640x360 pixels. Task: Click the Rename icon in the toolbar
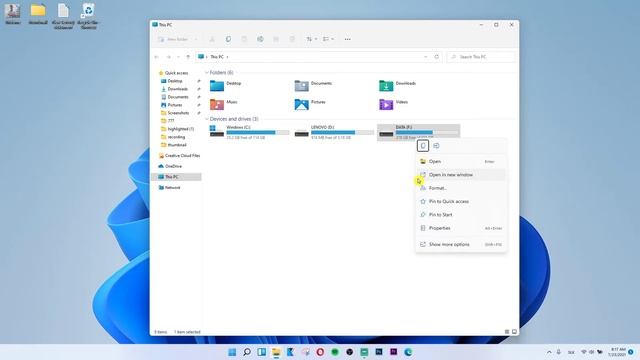pyautogui.click(x=260, y=39)
